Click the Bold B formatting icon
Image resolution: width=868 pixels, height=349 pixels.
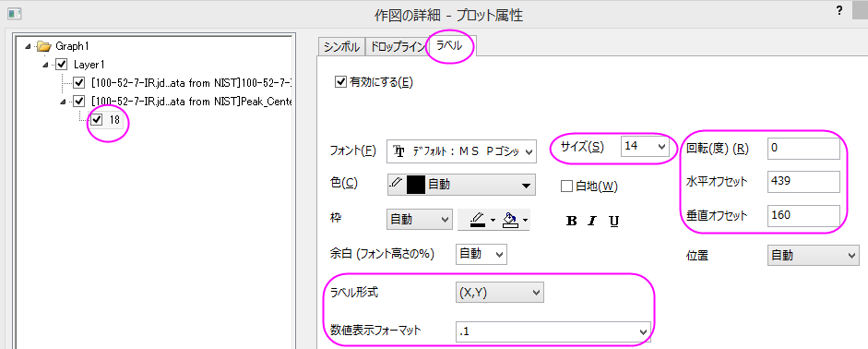click(x=572, y=222)
